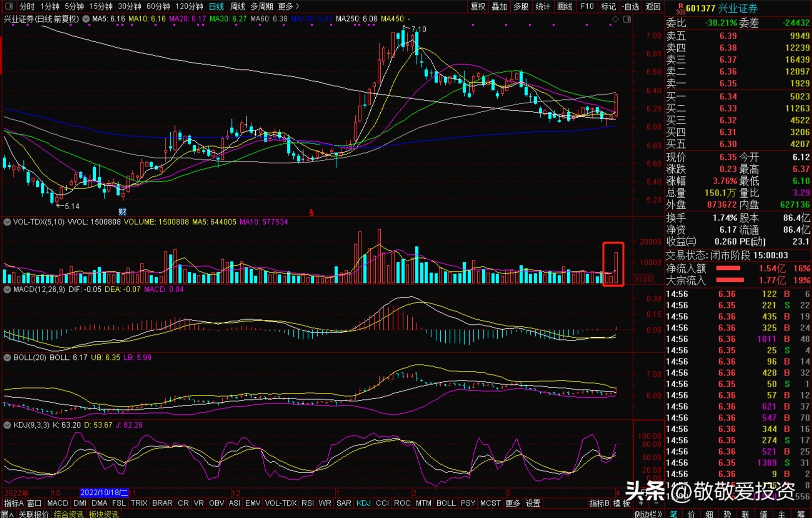Image resolution: width=812 pixels, height=518 pixels.
Task: Click the -自选 watchlist button
Action: pos(631,6)
